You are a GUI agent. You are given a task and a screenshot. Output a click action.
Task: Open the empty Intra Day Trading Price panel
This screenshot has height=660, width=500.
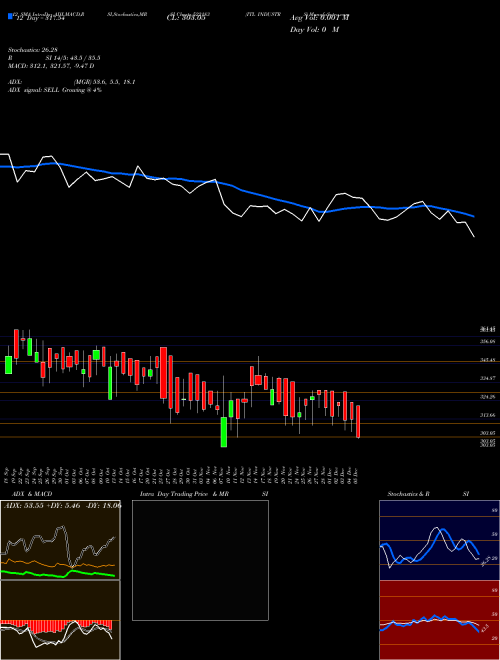(200, 560)
